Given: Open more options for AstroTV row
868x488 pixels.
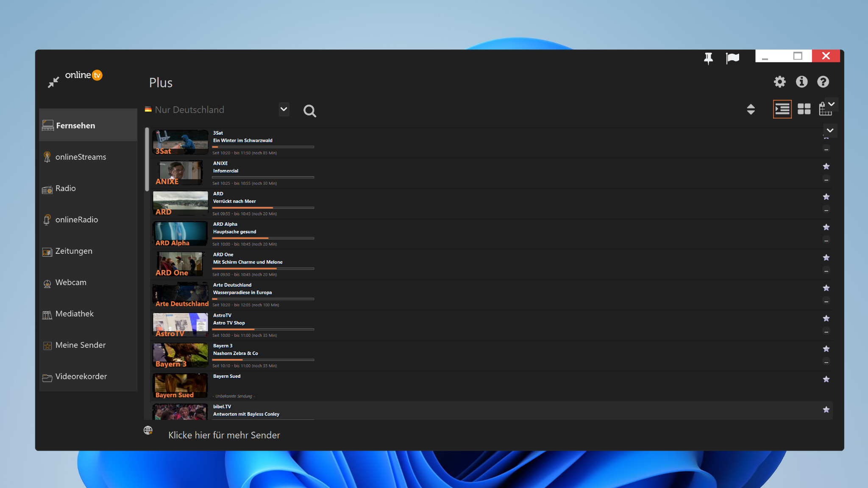Looking at the screenshot, I should pyautogui.click(x=826, y=332).
